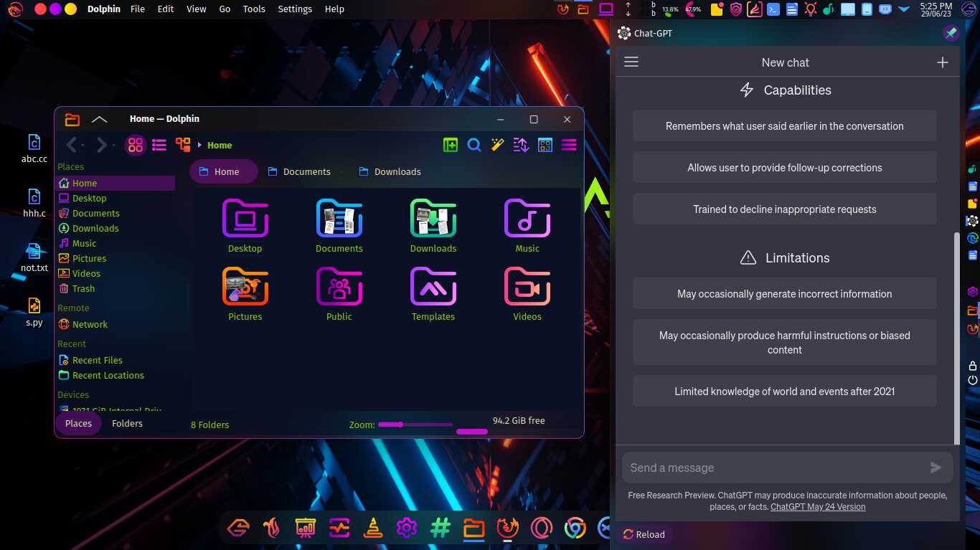The image size is (980, 550).
Task: Collapse Dolphin window with titlebar up-arrow
Action: pos(99,119)
